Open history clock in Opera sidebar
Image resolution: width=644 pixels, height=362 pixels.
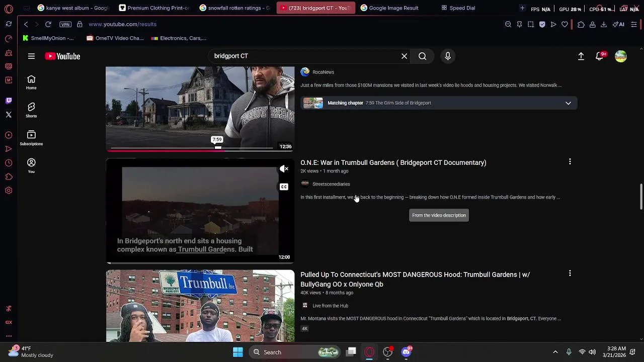(9, 163)
